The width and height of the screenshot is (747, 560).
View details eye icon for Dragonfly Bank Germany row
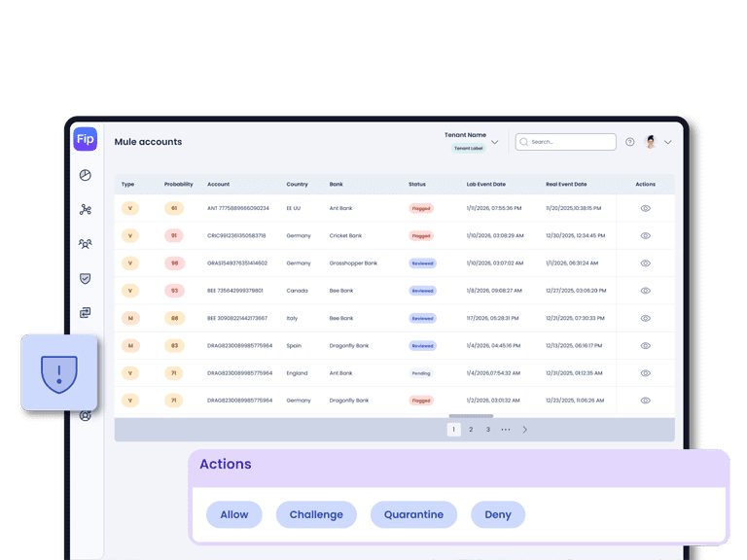[x=646, y=401]
